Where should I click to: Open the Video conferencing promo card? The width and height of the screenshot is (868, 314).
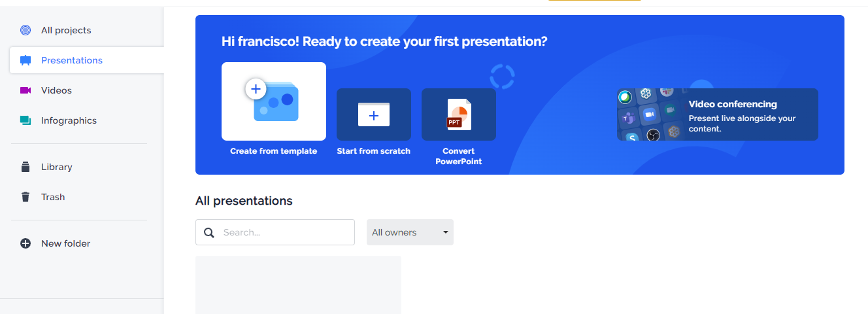pos(718,114)
